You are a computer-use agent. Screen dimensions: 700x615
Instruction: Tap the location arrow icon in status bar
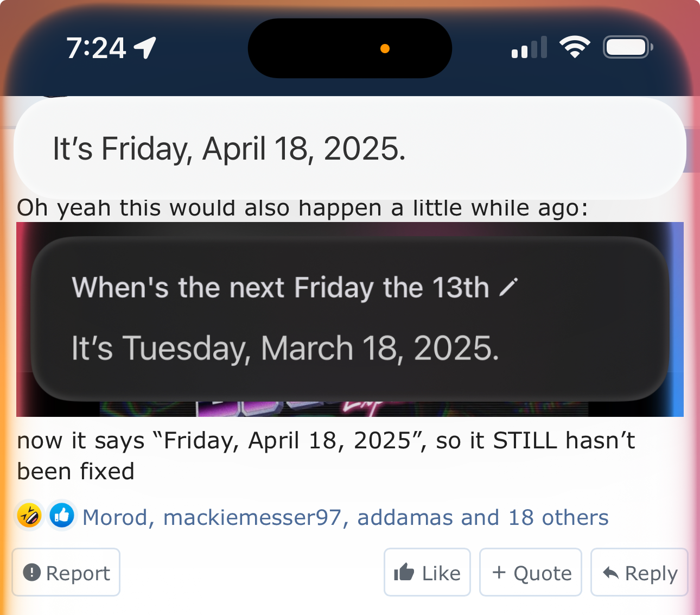[x=145, y=48]
